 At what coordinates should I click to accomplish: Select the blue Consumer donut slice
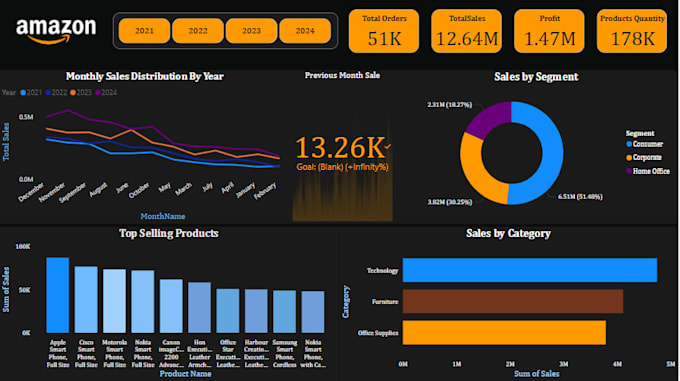tap(553, 153)
